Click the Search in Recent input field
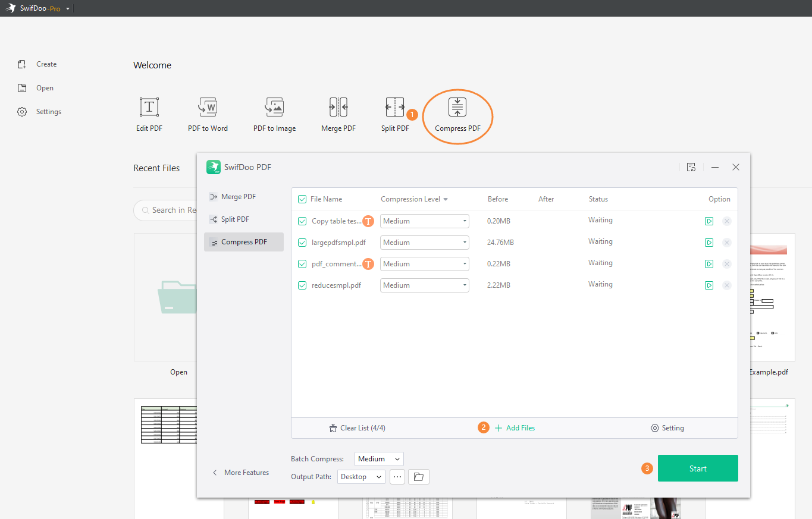812x519 pixels. click(167, 210)
